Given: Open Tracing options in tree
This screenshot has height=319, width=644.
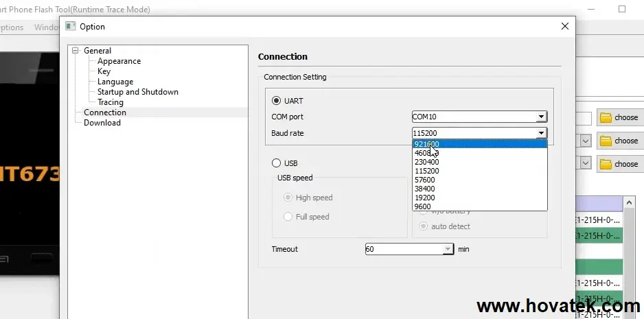Looking at the screenshot, I should coord(111,102).
